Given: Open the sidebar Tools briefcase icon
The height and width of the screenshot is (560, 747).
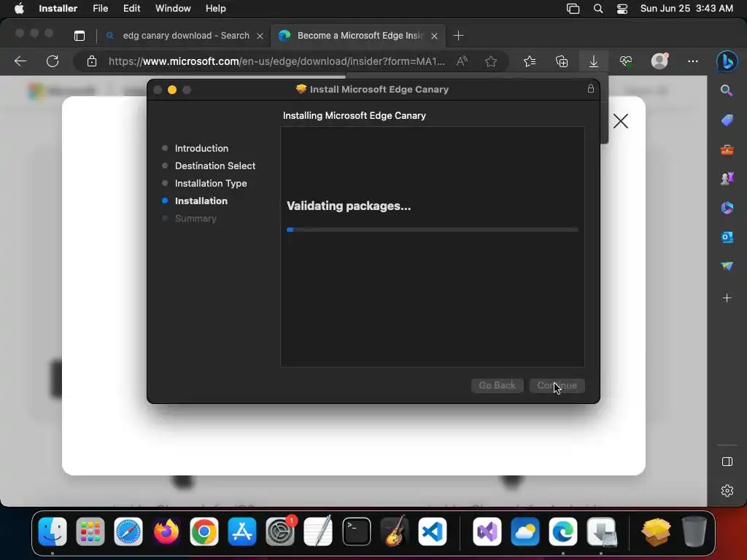Looking at the screenshot, I should [x=727, y=150].
